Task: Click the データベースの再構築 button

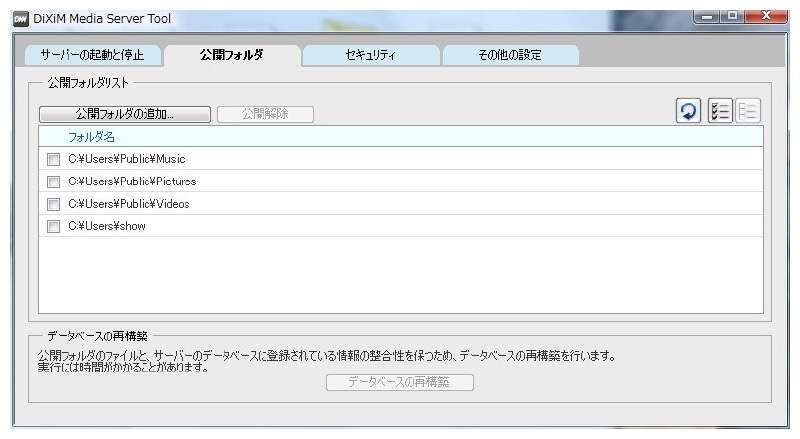Action: click(x=400, y=382)
